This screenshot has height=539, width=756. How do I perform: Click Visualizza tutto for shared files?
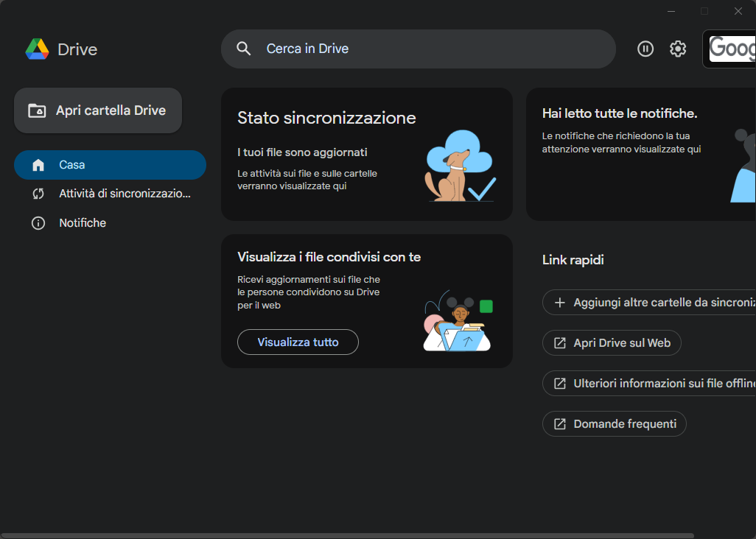(298, 342)
